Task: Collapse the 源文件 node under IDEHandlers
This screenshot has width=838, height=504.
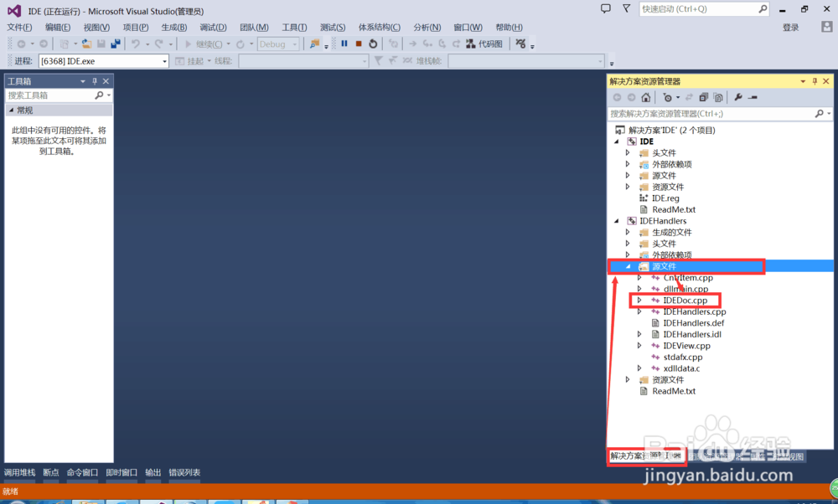Action: click(x=628, y=265)
